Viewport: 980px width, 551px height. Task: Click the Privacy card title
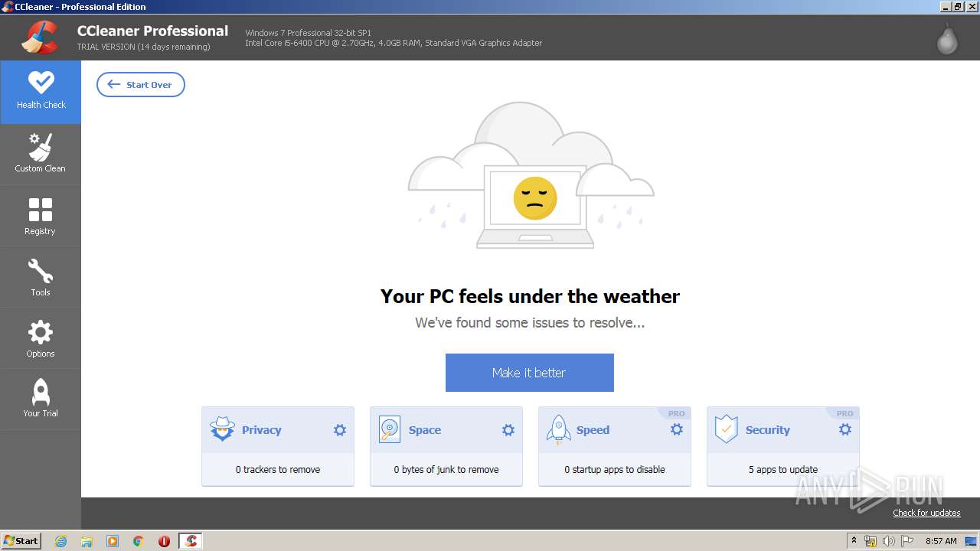[262, 430]
